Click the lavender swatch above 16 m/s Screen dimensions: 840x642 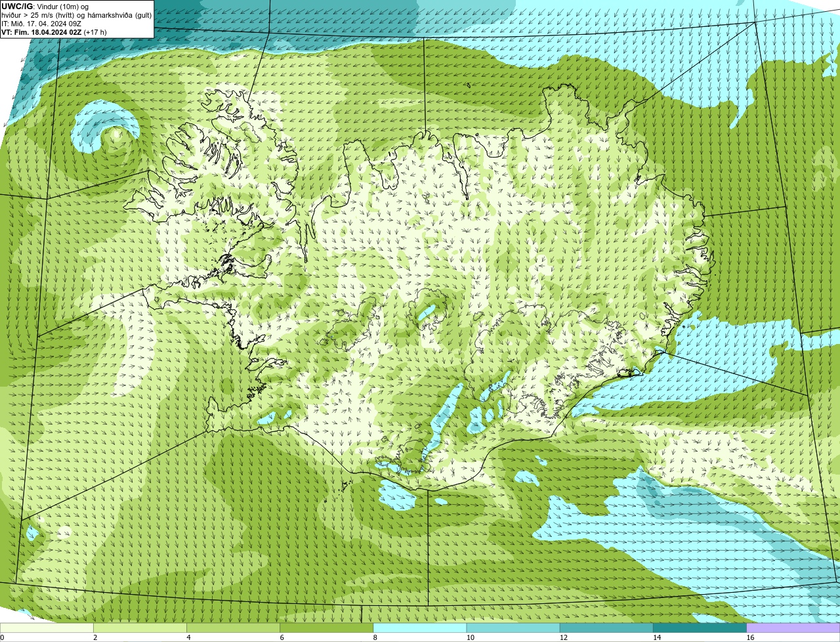pos(793,628)
